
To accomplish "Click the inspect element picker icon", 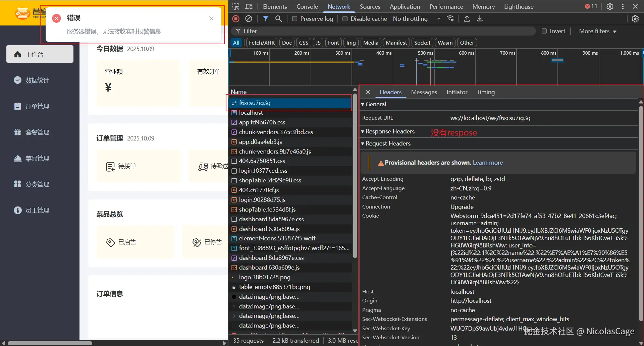I will point(236,7).
